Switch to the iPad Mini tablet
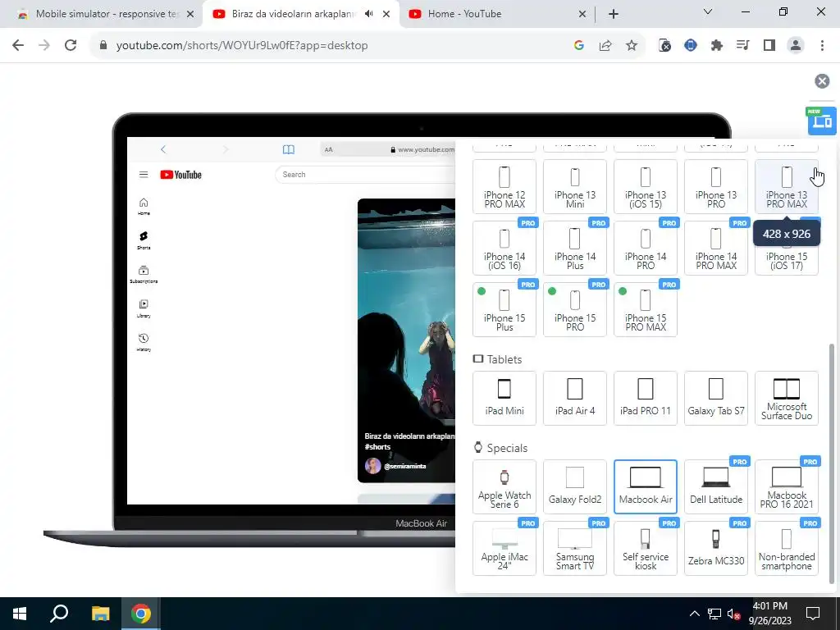Viewport: 840px width, 630px height. tap(504, 398)
